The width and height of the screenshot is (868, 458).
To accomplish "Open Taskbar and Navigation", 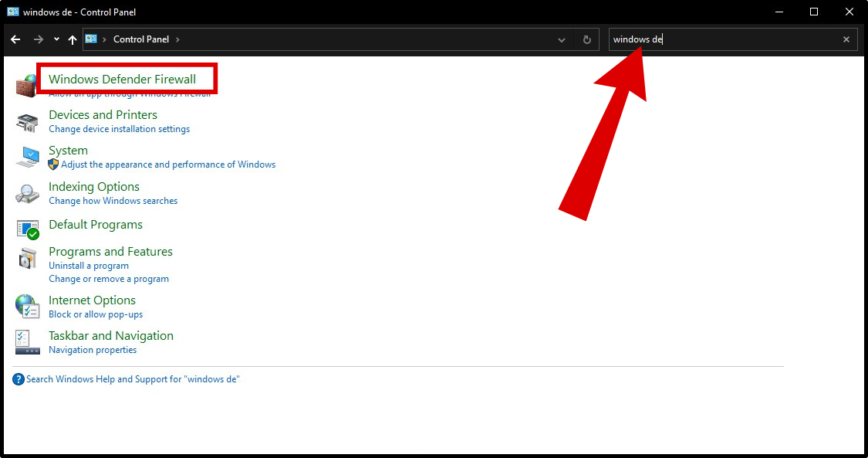I will pyautogui.click(x=110, y=336).
